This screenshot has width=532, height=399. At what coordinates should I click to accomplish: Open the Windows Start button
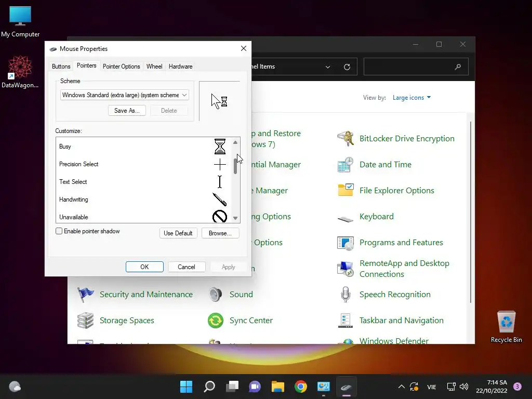186,387
